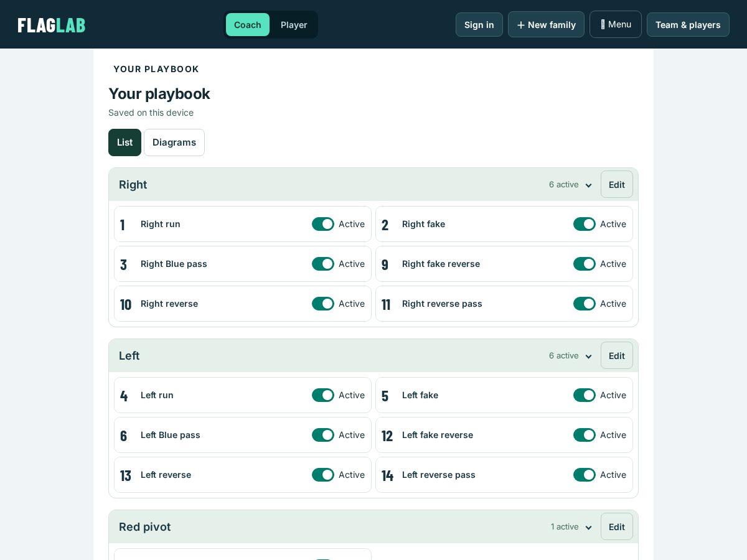Click the Left fake reverse play name
This screenshot has height=560, width=747.
click(x=438, y=435)
